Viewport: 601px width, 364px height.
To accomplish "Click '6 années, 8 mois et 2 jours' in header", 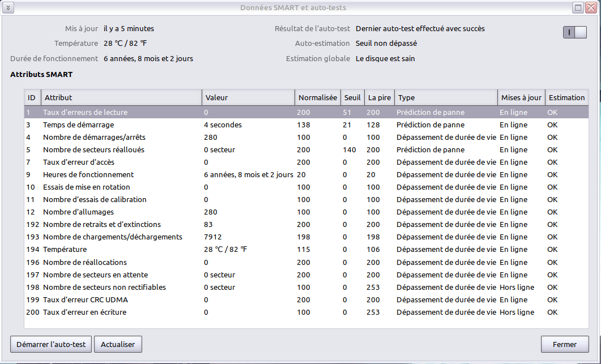I will [x=148, y=59].
